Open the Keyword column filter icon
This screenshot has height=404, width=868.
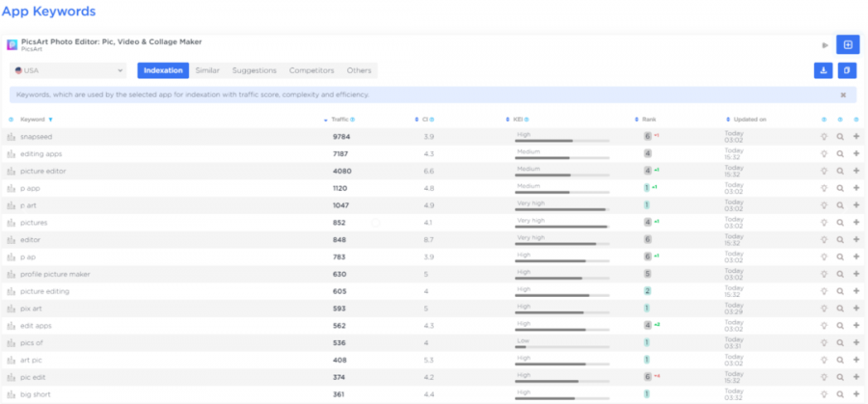(50, 120)
